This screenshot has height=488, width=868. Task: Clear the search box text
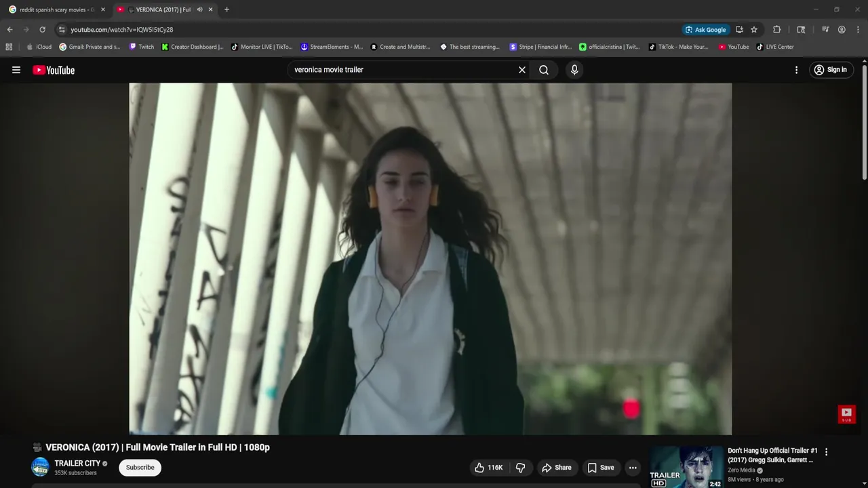tap(522, 70)
